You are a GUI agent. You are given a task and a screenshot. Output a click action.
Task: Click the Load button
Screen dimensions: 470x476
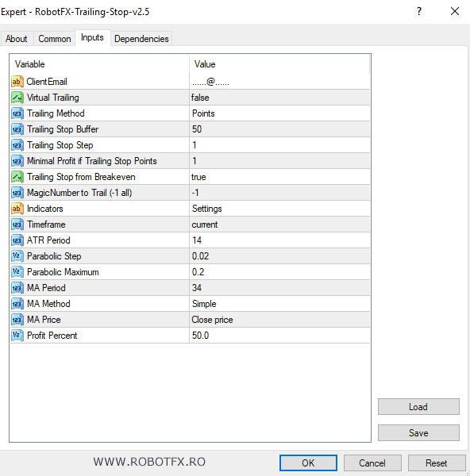(418, 407)
